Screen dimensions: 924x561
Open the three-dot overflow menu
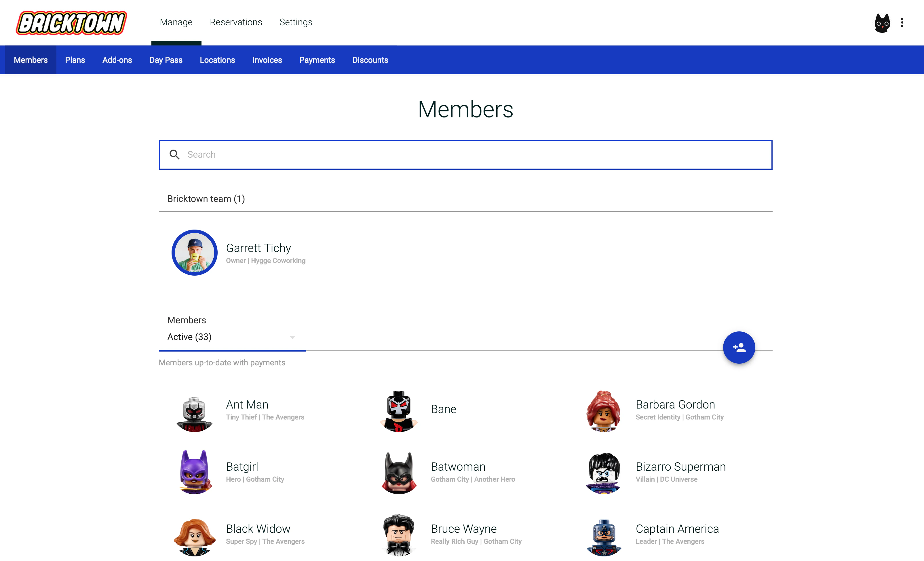(902, 22)
